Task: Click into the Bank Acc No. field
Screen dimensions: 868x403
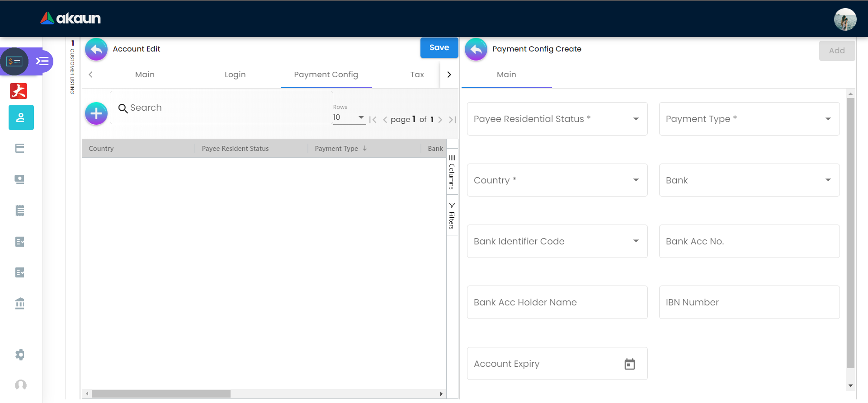Action: (x=749, y=241)
